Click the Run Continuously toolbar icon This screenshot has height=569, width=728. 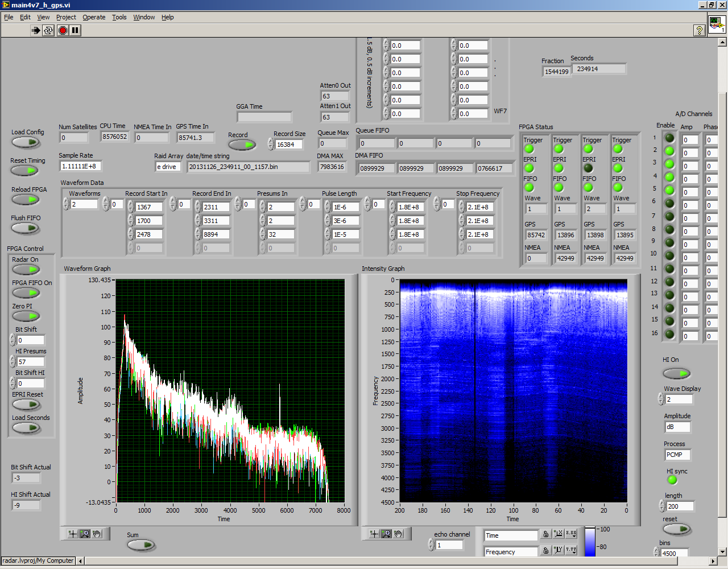(x=48, y=30)
